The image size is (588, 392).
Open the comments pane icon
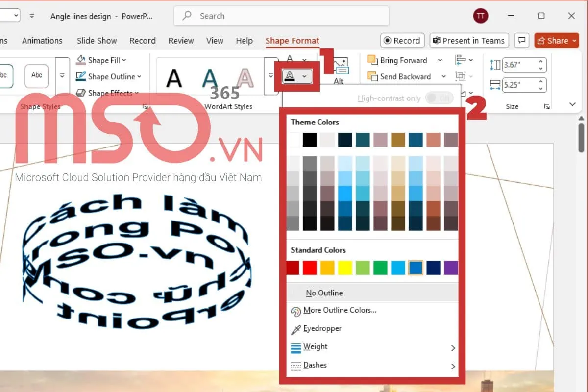pos(523,41)
